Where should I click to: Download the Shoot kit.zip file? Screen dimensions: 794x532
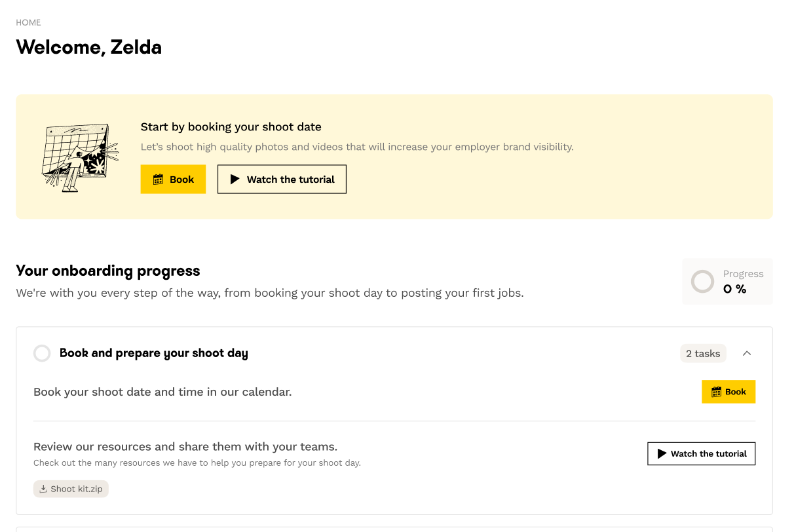pyautogui.click(x=76, y=489)
